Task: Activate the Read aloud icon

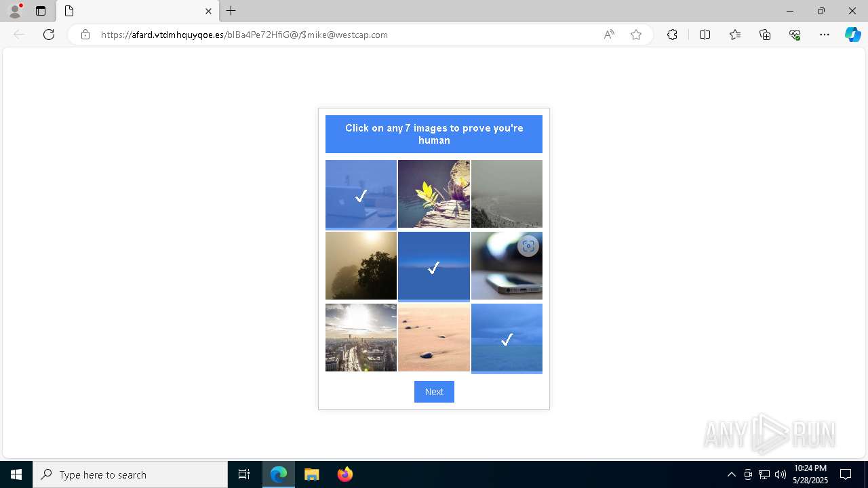Action: tap(609, 35)
